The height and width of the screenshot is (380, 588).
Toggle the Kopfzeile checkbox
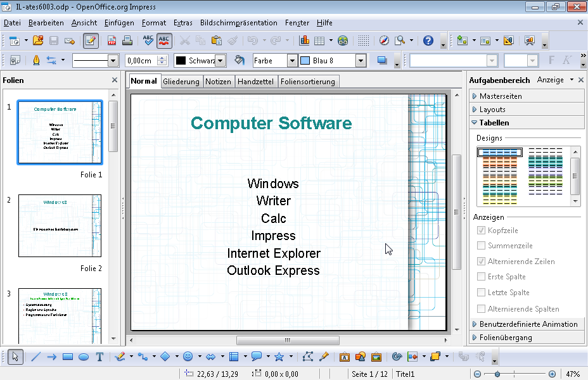tap(482, 231)
